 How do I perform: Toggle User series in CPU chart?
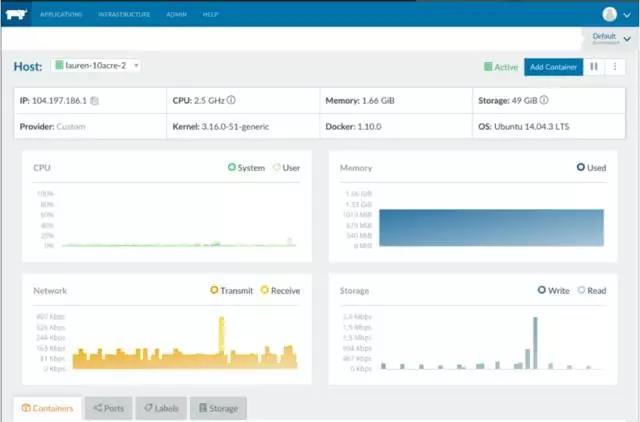click(x=277, y=168)
